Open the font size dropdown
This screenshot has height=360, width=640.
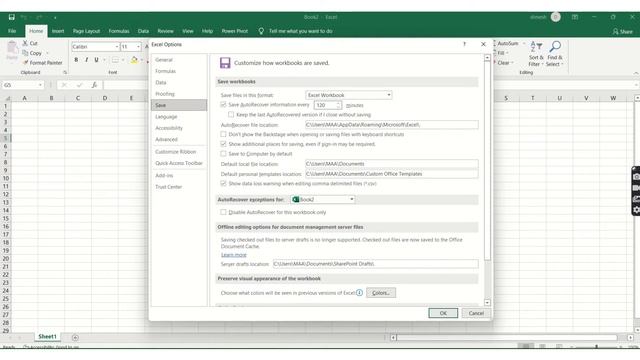tap(138, 47)
